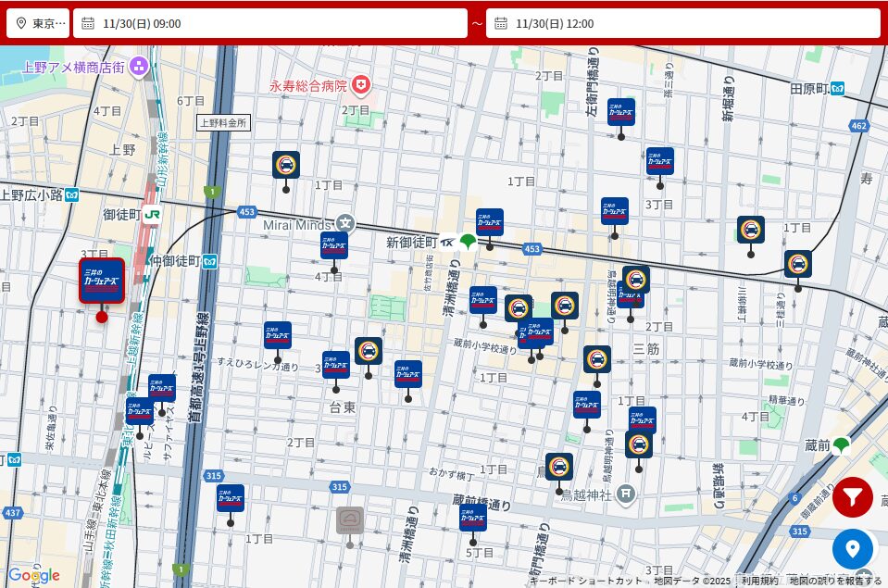
Task: Open the 利用規約 terms link
Action: [759, 582]
